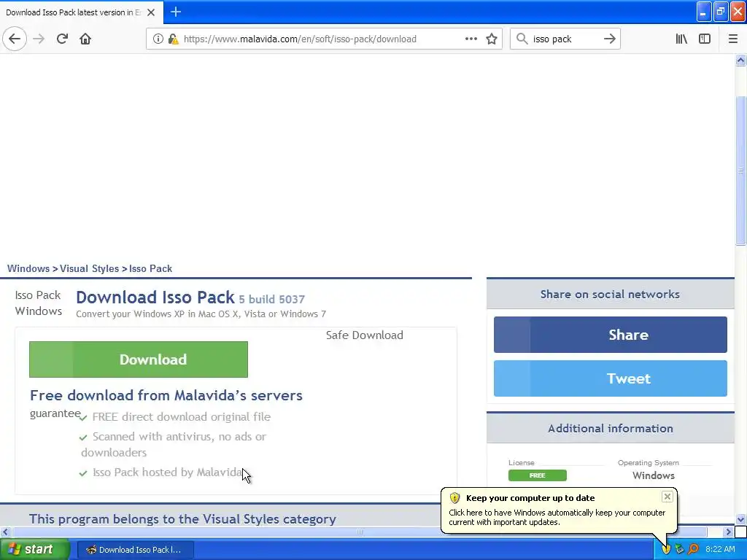Open the Windows breadcrumb link
Screen dimensions: 747x560
point(28,268)
